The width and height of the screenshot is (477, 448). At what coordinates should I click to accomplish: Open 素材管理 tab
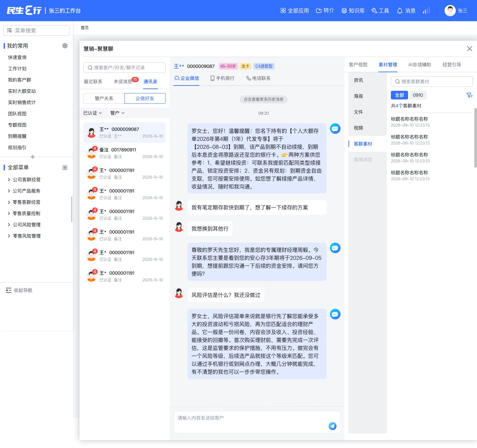coord(388,65)
